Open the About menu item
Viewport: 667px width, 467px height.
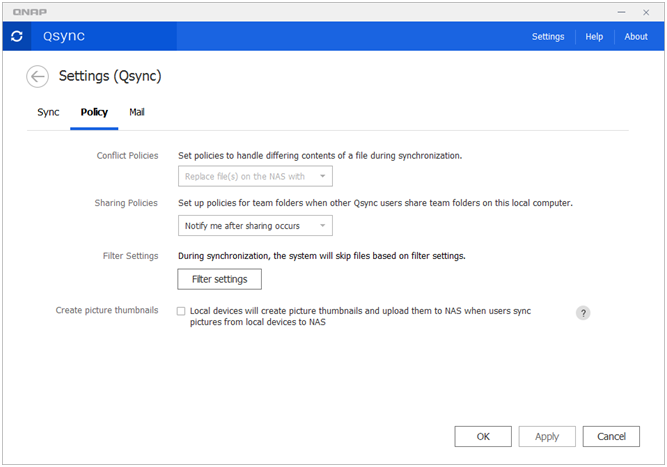point(636,37)
